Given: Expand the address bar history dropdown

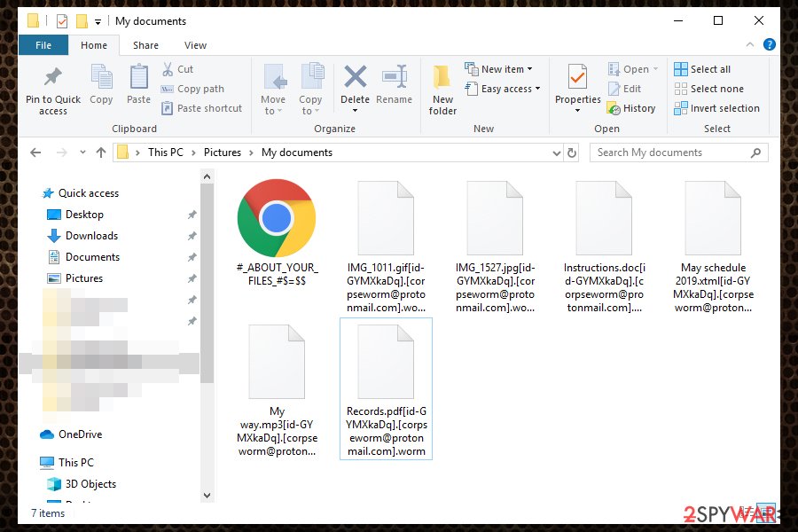Looking at the screenshot, I should pos(556,153).
